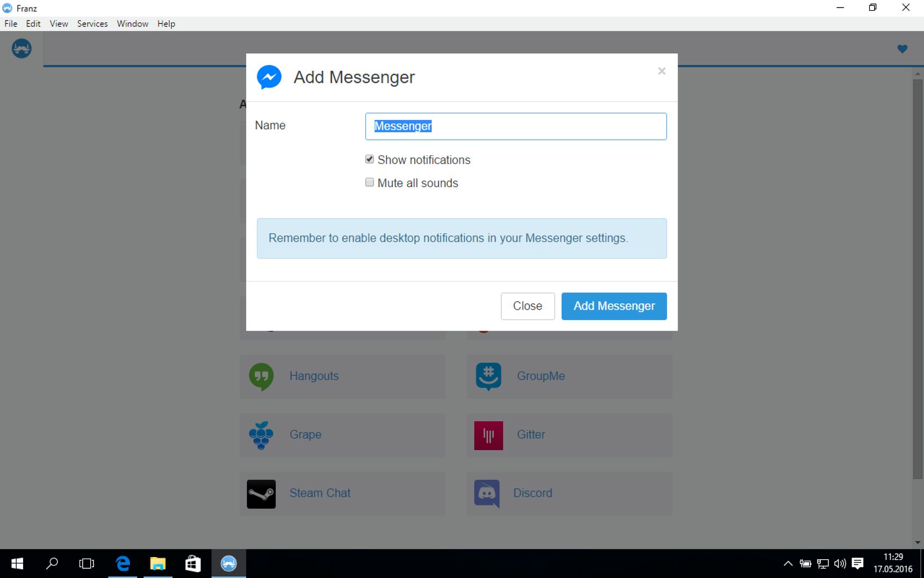
Task: Show hidden tray icons chevron
Action: click(788, 563)
